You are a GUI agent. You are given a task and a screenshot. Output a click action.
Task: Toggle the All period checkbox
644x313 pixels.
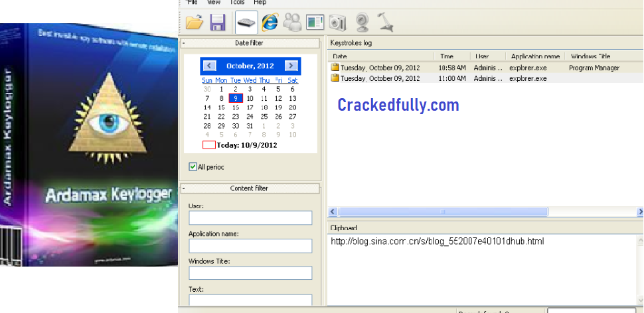tap(193, 166)
